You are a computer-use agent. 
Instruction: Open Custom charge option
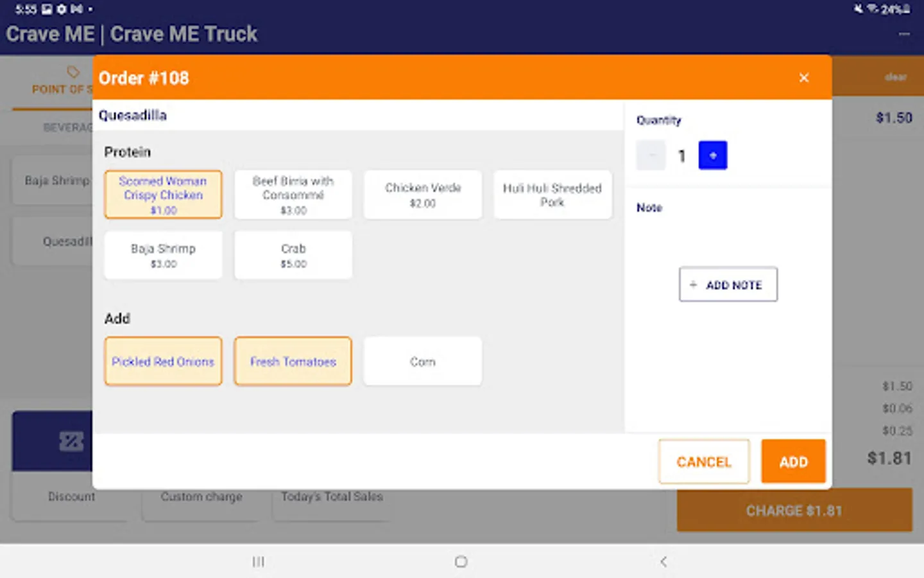click(201, 496)
